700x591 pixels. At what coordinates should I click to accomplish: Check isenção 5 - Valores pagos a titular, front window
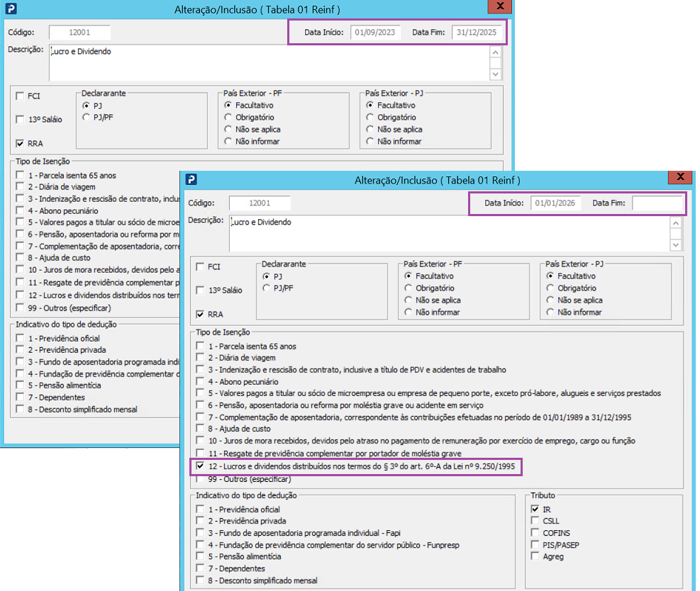click(200, 393)
